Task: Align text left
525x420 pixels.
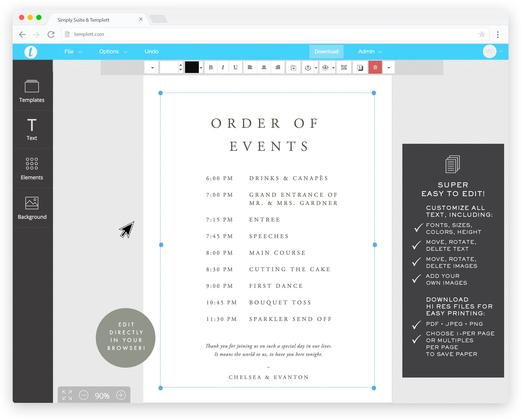Action: pyautogui.click(x=250, y=68)
